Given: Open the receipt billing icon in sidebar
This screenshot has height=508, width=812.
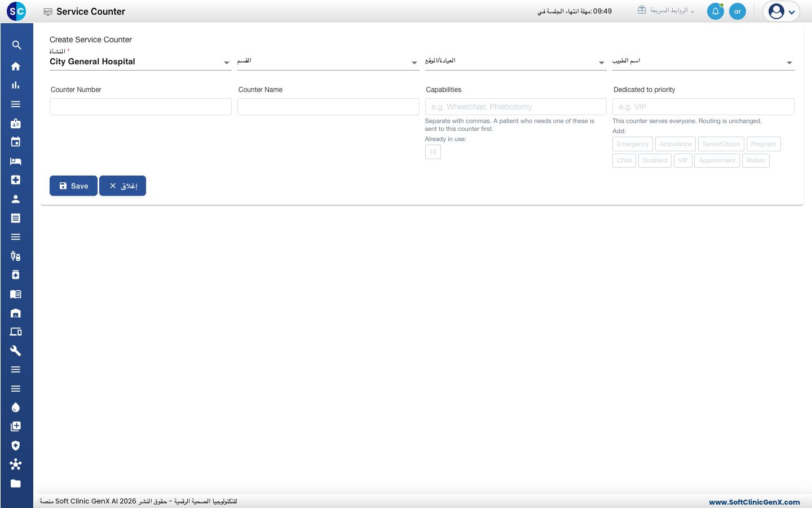Looking at the screenshot, I should (16, 218).
